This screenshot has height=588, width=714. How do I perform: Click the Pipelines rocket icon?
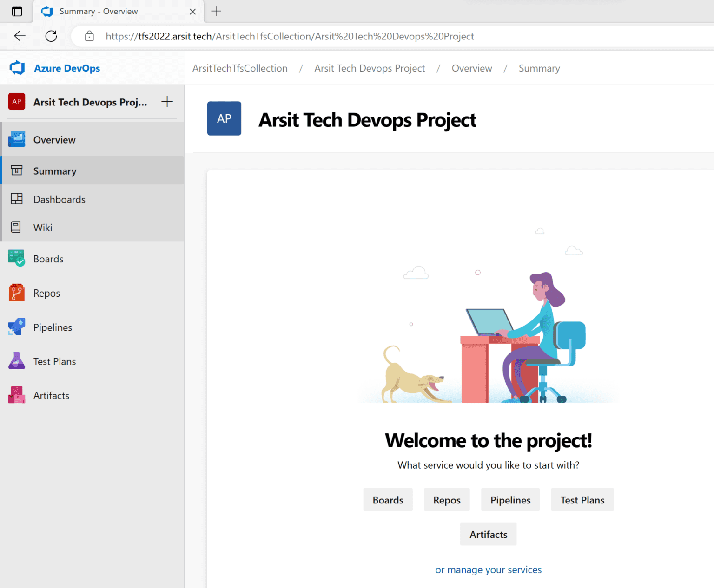click(16, 327)
